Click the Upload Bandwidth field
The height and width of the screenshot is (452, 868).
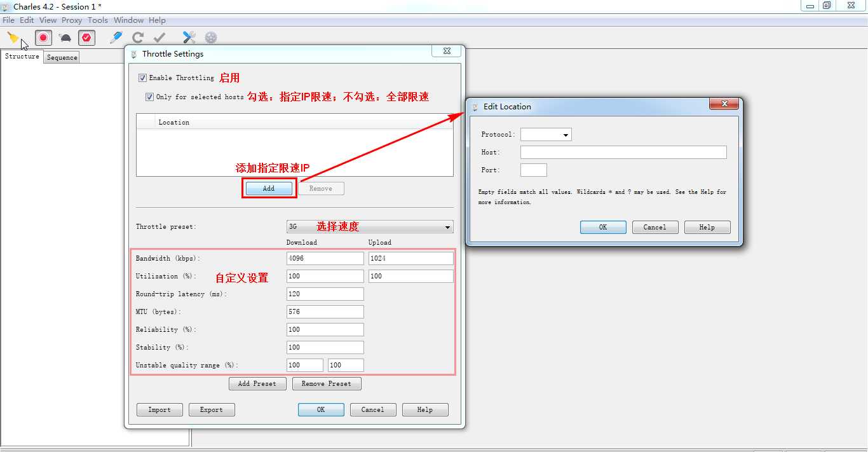[411, 259]
